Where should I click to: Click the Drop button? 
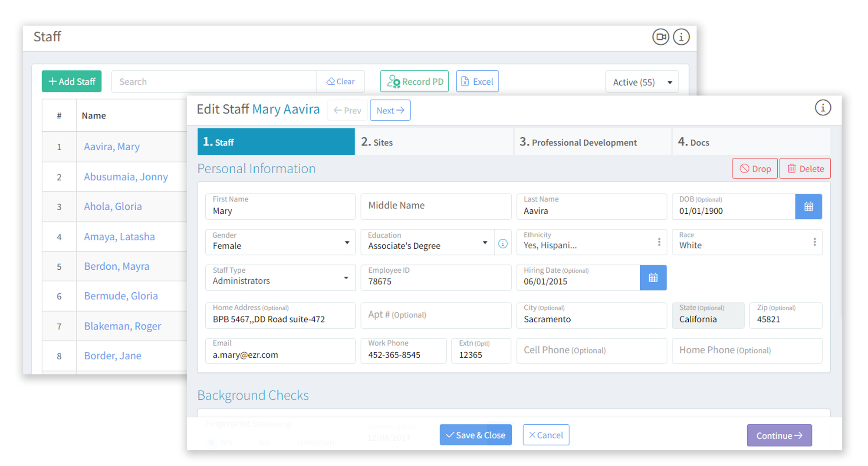coord(755,169)
